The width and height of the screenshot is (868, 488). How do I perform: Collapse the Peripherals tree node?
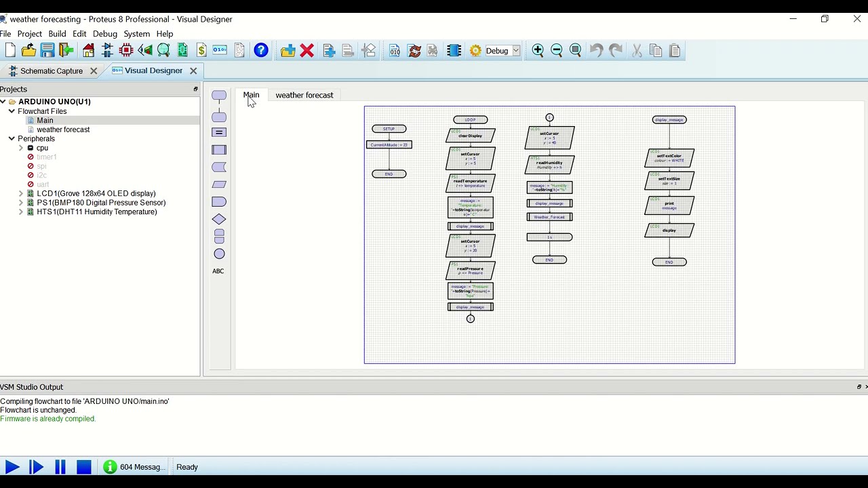click(x=12, y=138)
